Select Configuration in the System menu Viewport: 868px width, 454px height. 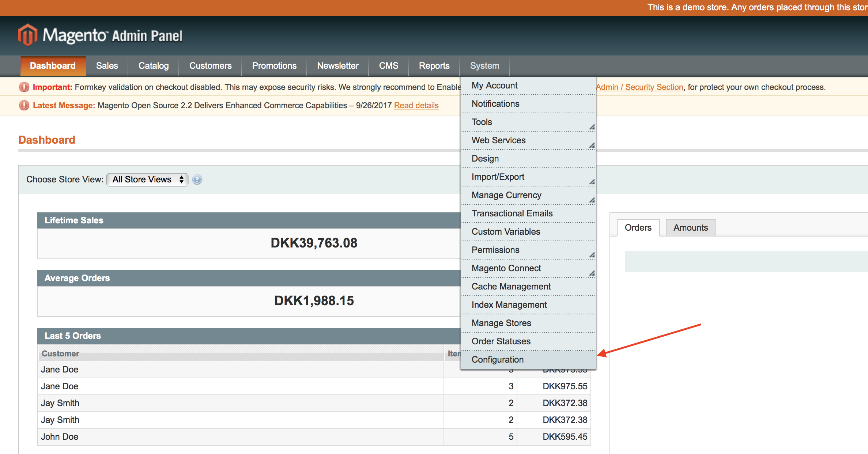[497, 360]
